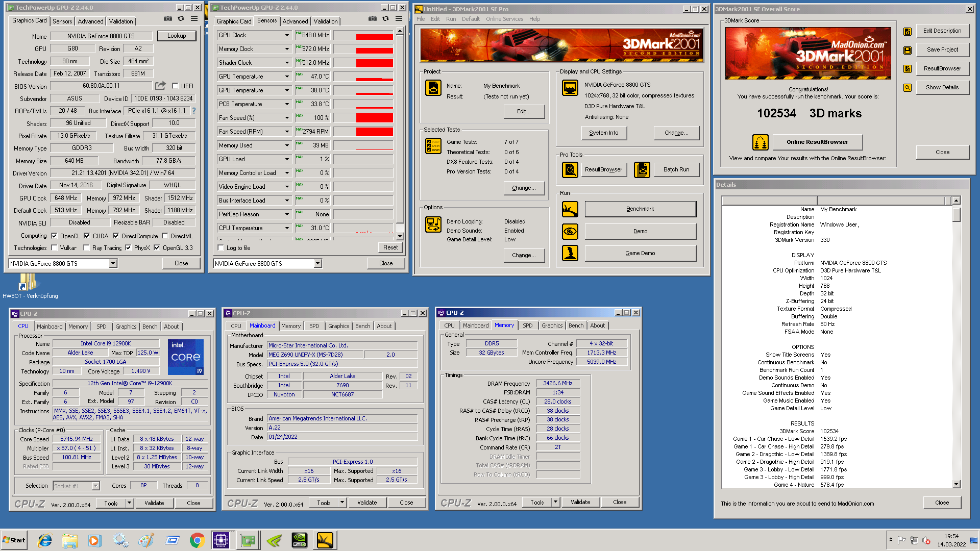The image size is (980, 551).
Task: Click the bus interface question mark icon
Action: click(x=194, y=111)
